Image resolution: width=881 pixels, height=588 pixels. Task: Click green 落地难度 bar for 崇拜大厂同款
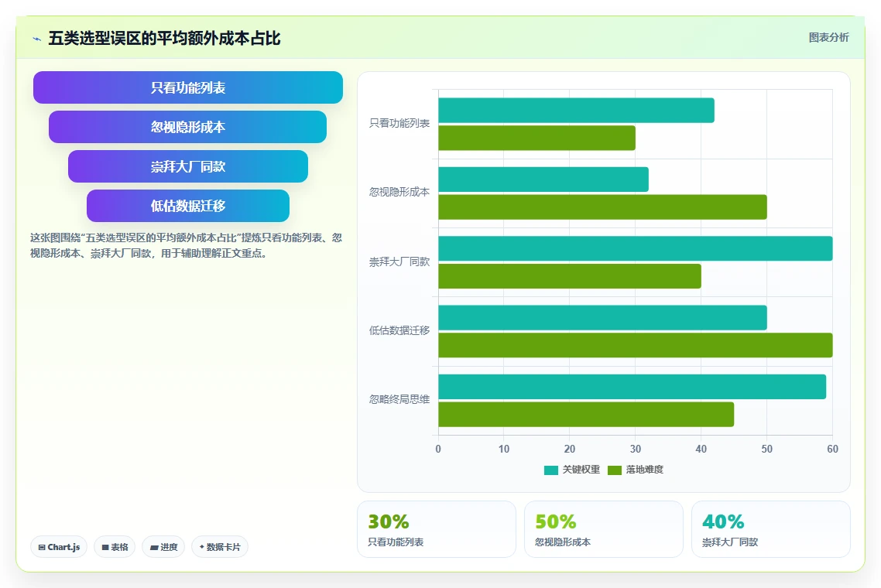pyautogui.click(x=570, y=276)
